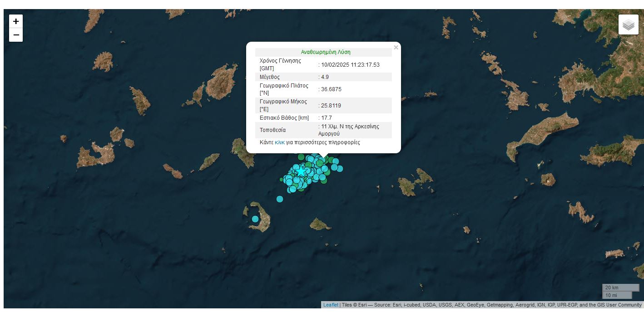Click the lone green marker at the cluster's top-left
Screen dimensions: 644x312
301,157
